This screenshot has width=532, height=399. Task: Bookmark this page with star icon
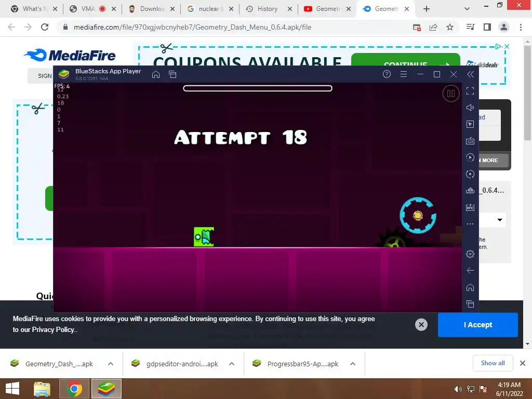450,27
